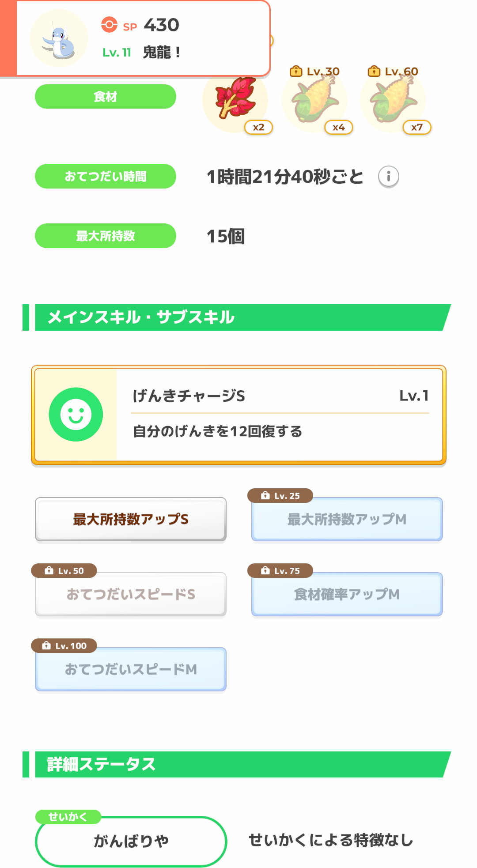Select the locked おてつだいスピードS sub skill
The height and width of the screenshot is (868, 477).
tap(131, 594)
